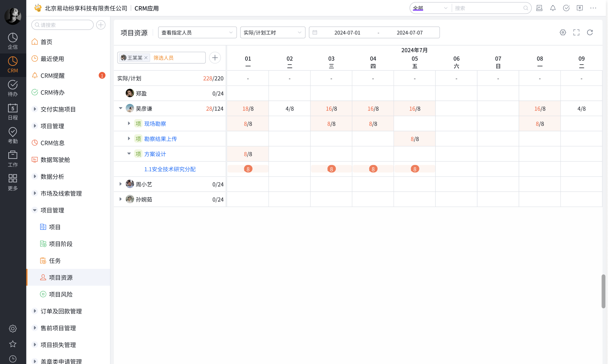608x364 pixels.
Task: Open the notification bell icon
Action: tap(553, 8)
